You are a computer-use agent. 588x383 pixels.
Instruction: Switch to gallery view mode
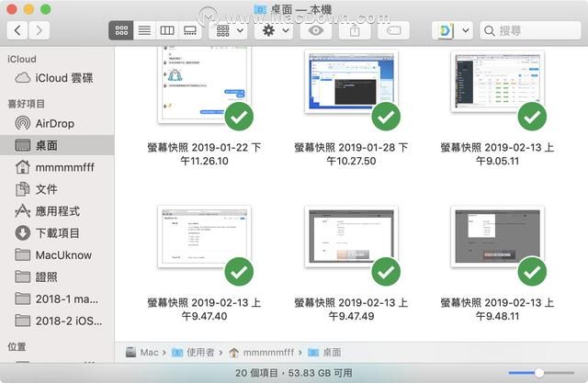click(190, 30)
